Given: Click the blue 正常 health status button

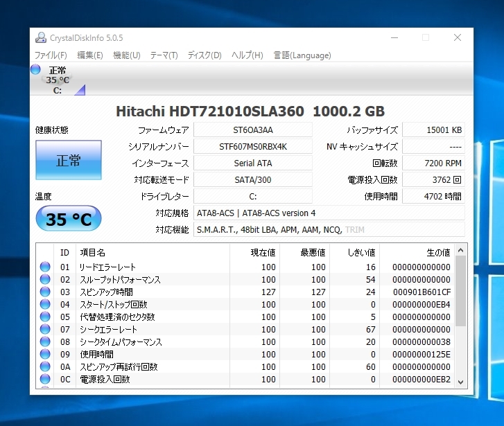Looking at the screenshot, I should coord(68,161).
